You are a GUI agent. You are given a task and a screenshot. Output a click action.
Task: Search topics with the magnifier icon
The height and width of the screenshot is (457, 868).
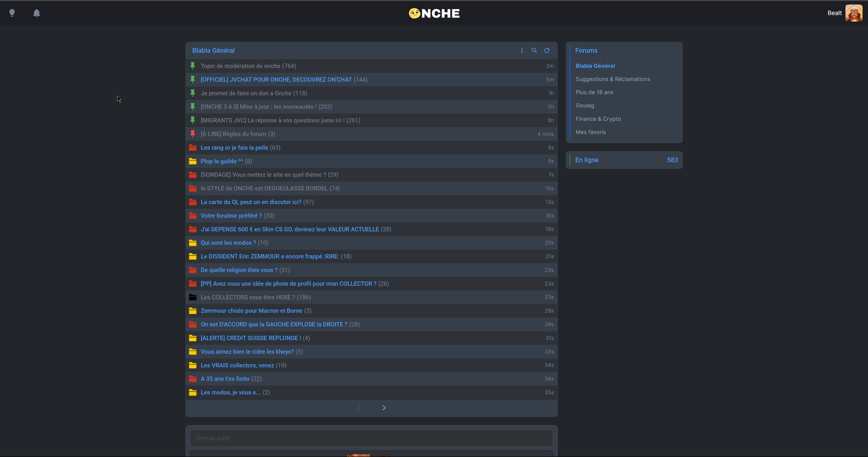tap(534, 50)
